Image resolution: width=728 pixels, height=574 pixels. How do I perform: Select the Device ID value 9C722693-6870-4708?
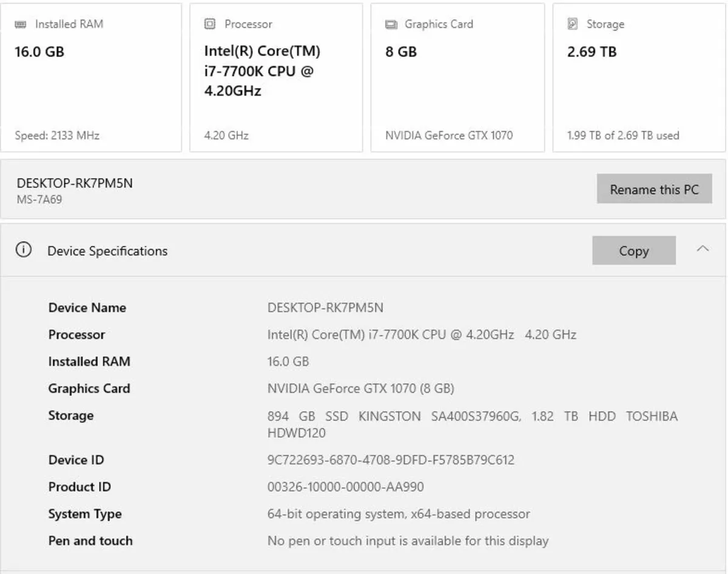(x=391, y=460)
